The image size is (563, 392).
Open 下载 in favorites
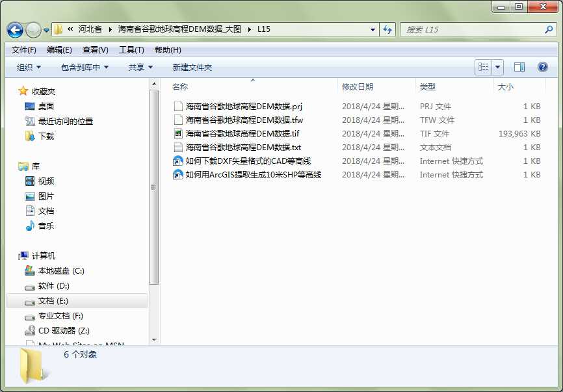[46, 137]
